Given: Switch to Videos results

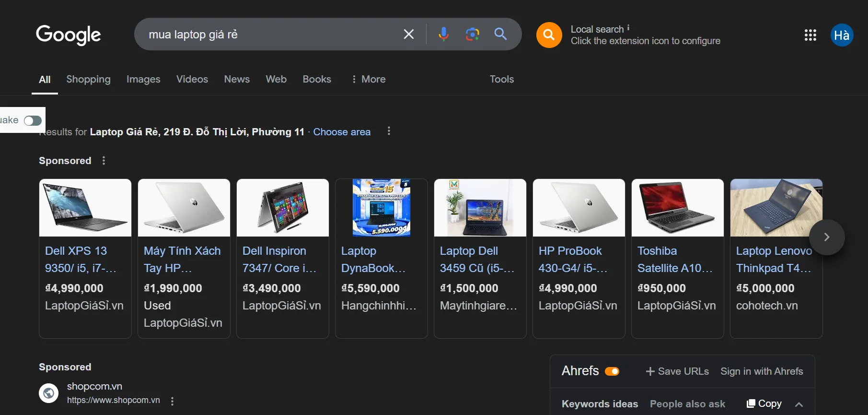Looking at the screenshot, I should pyautogui.click(x=192, y=79).
